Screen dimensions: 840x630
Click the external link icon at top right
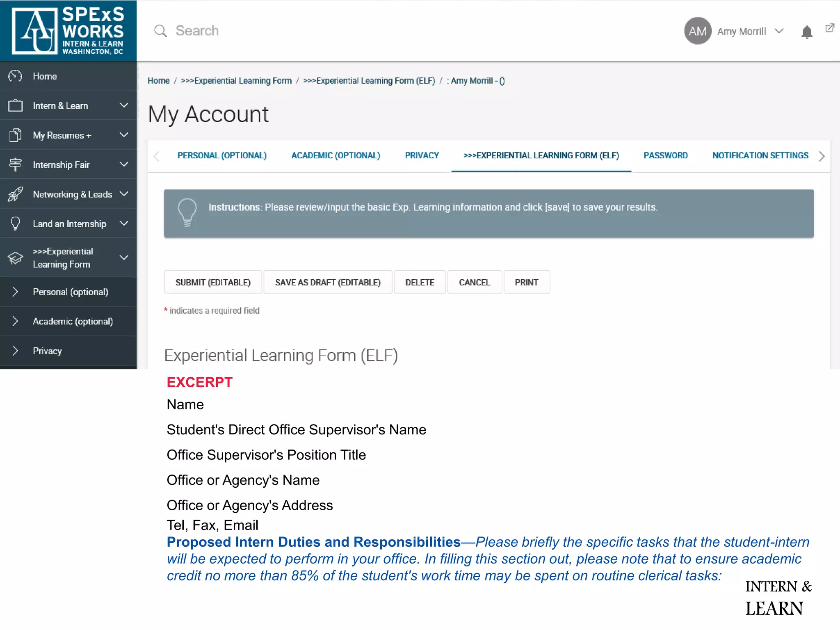click(x=829, y=28)
